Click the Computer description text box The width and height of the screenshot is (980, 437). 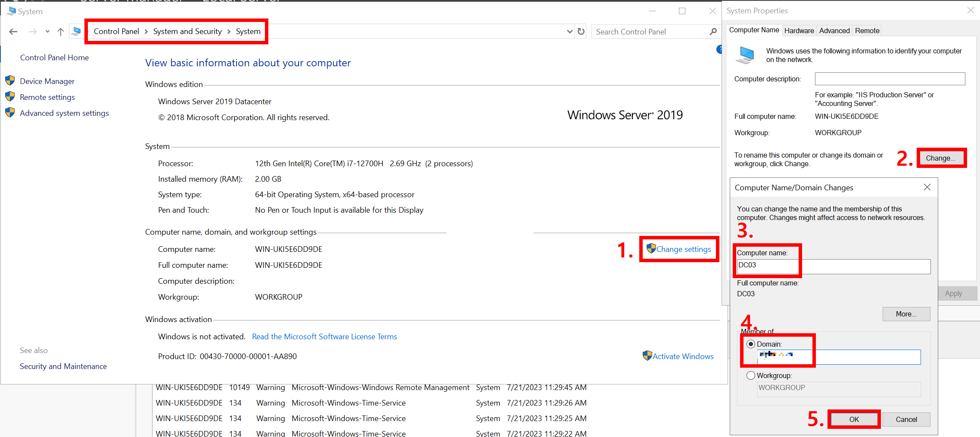coord(890,79)
